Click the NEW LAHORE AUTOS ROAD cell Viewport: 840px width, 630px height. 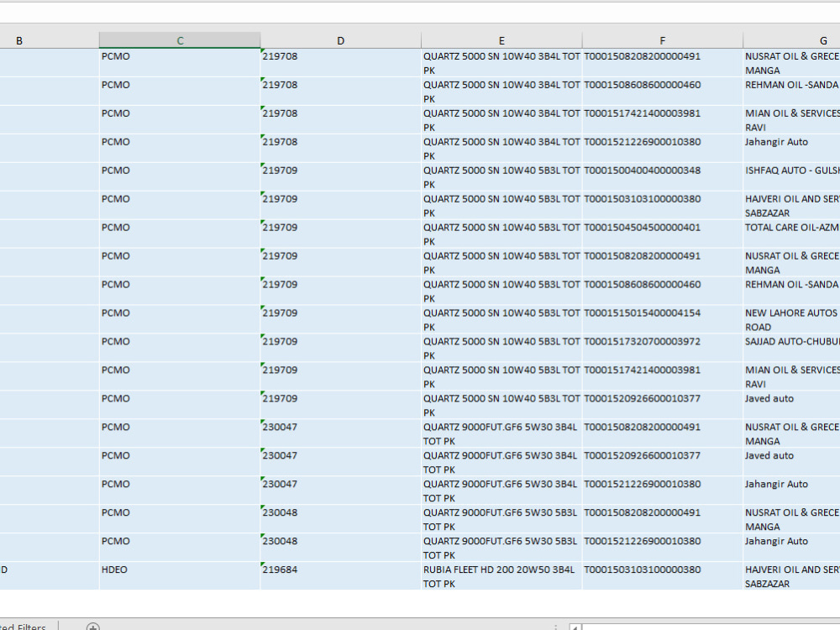click(792, 320)
